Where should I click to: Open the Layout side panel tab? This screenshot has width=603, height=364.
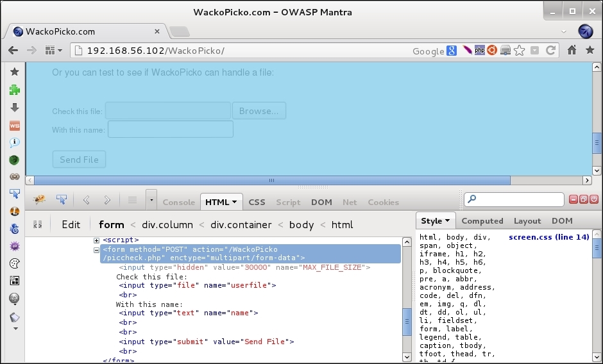(x=527, y=220)
